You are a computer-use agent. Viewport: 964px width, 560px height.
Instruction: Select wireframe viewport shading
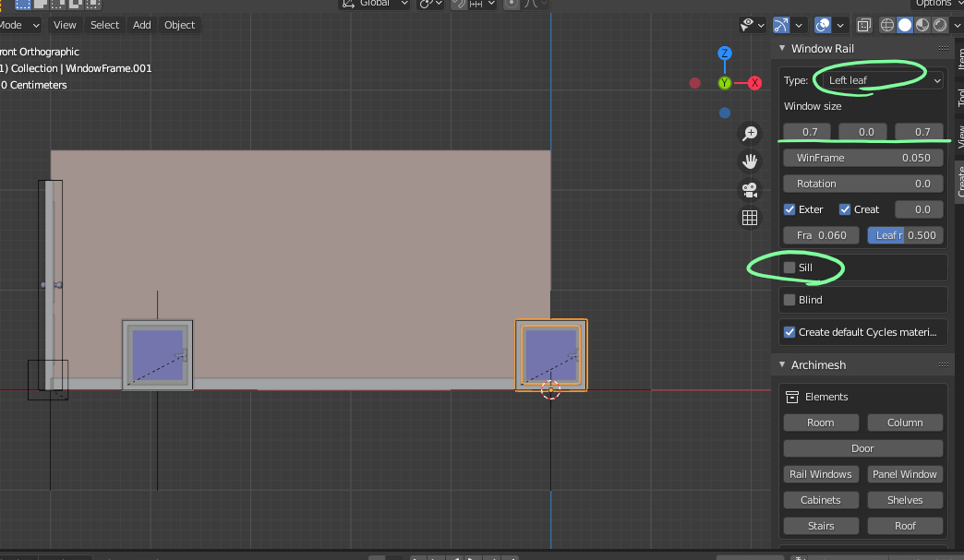pos(887,25)
